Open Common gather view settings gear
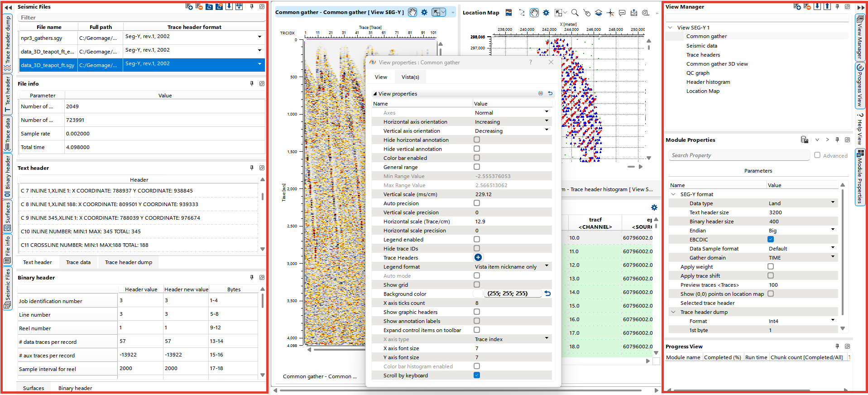Screen dimensions: 868x395 click(424, 12)
